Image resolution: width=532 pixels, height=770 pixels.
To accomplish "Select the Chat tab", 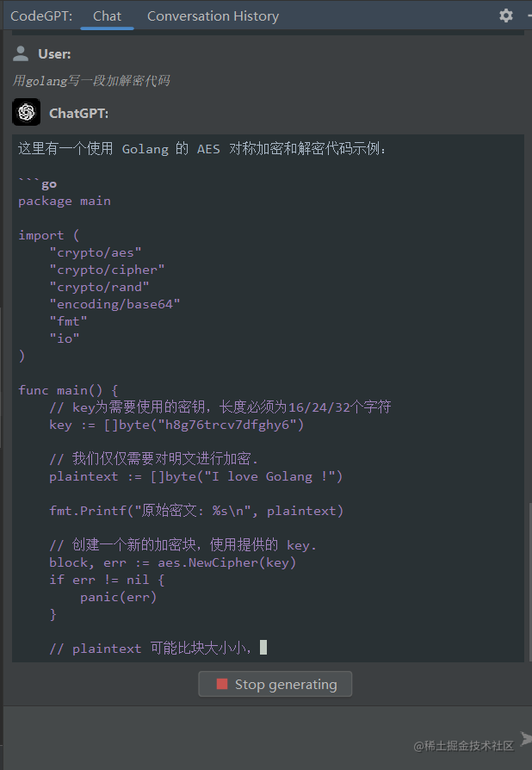I will click(106, 16).
